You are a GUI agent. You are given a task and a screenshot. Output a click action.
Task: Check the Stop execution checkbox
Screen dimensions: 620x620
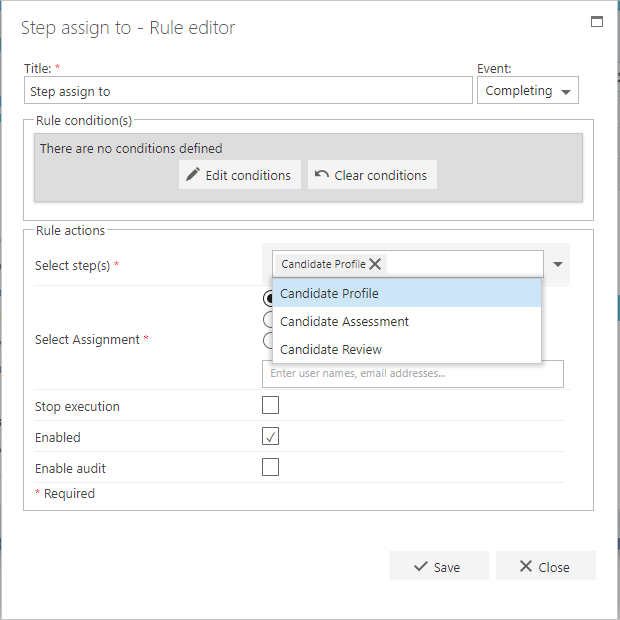click(270, 405)
